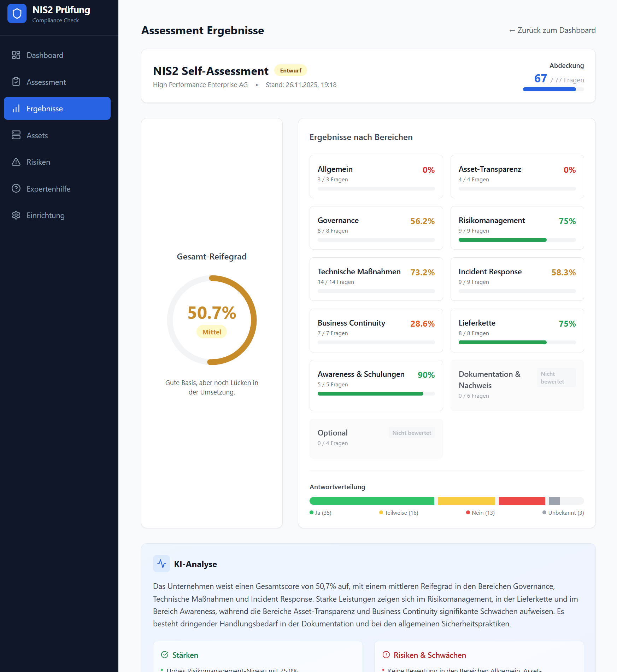Click the Risiken warning triangle icon
Image resolution: width=617 pixels, height=672 pixels.
pyautogui.click(x=16, y=162)
